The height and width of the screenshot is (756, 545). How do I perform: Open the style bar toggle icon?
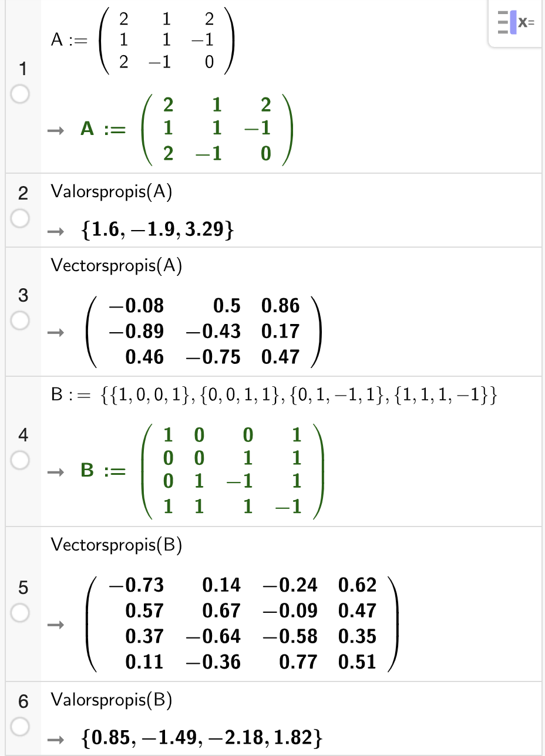click(516, 23)
